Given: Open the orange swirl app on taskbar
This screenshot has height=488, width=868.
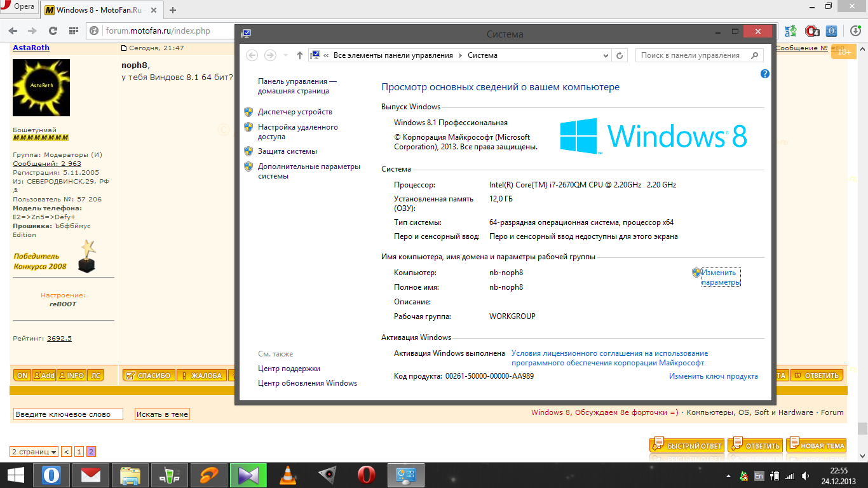Looking at the screenshot, I should 209,475.
